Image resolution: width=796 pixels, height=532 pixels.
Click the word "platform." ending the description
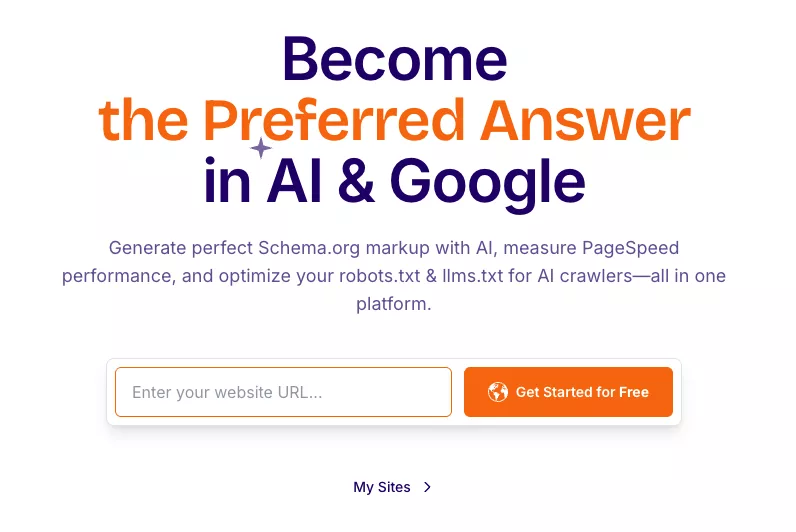click(394, 304)
